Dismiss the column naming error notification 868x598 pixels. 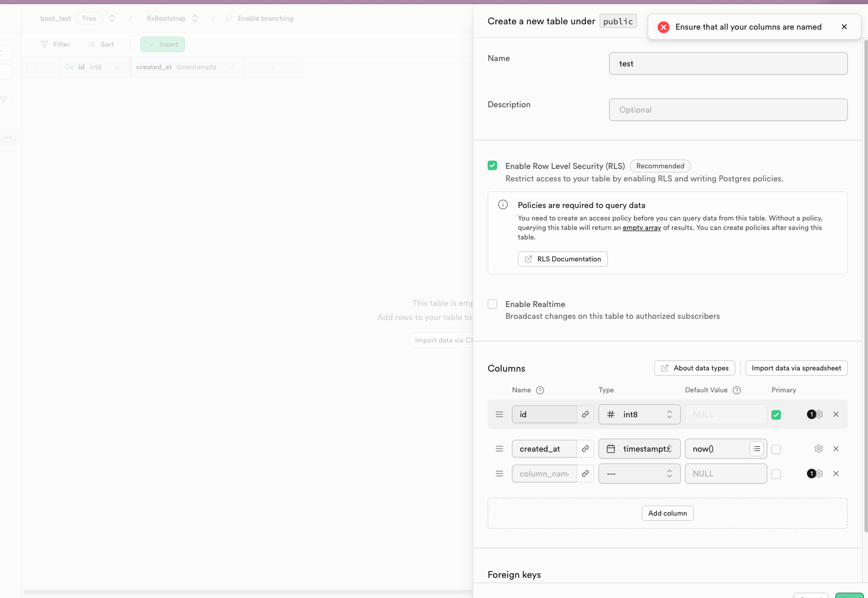coord(844,27)
